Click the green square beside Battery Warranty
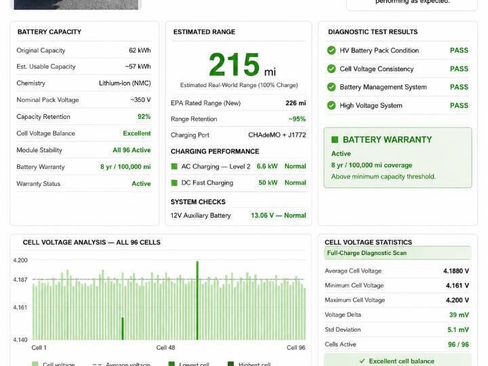The height and width of the screenshot is (366, 488). (x=335, y=140)
